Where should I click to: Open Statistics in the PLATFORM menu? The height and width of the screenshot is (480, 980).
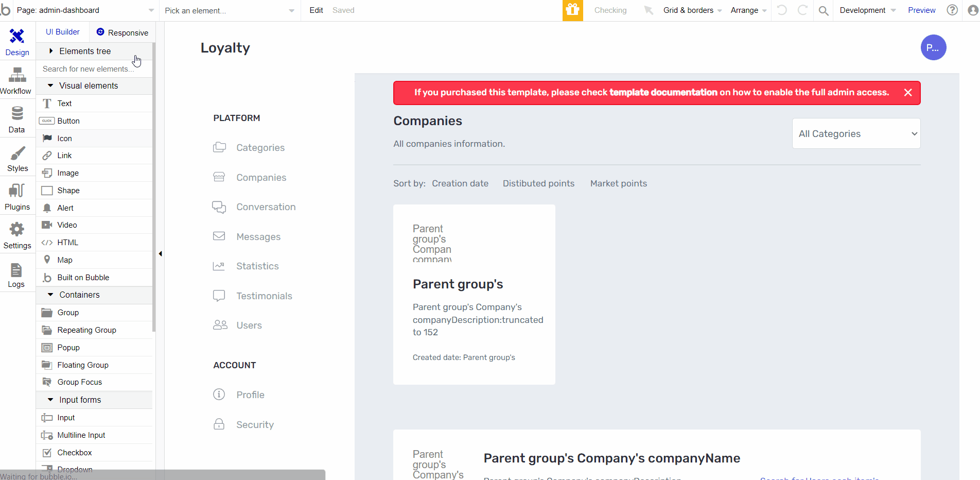pyautogui.click(x=246, y=266)
